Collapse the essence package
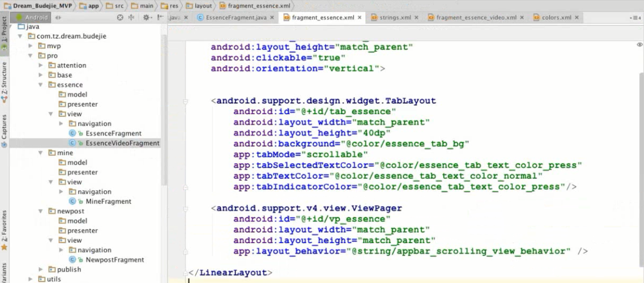This screenshot has width=644, height=283. coord(41,85)
